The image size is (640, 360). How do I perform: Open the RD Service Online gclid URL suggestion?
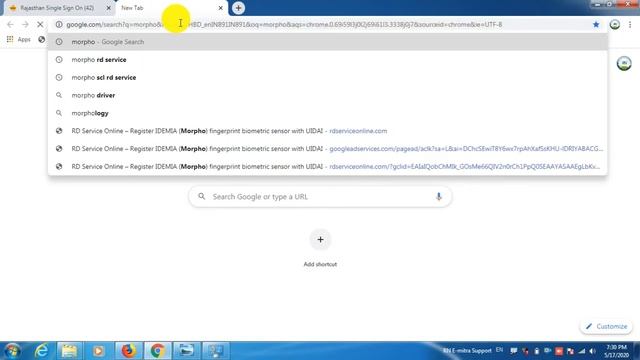click(327, 167)
